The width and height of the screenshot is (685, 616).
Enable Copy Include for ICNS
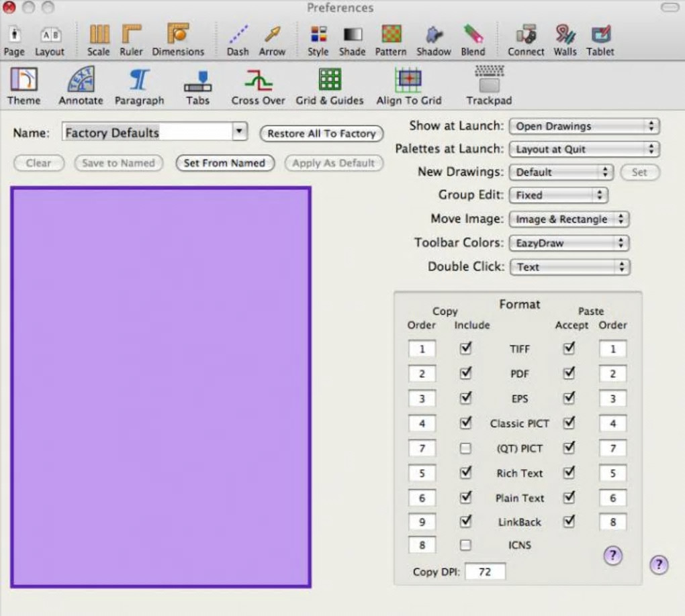(x=465, y=545)
